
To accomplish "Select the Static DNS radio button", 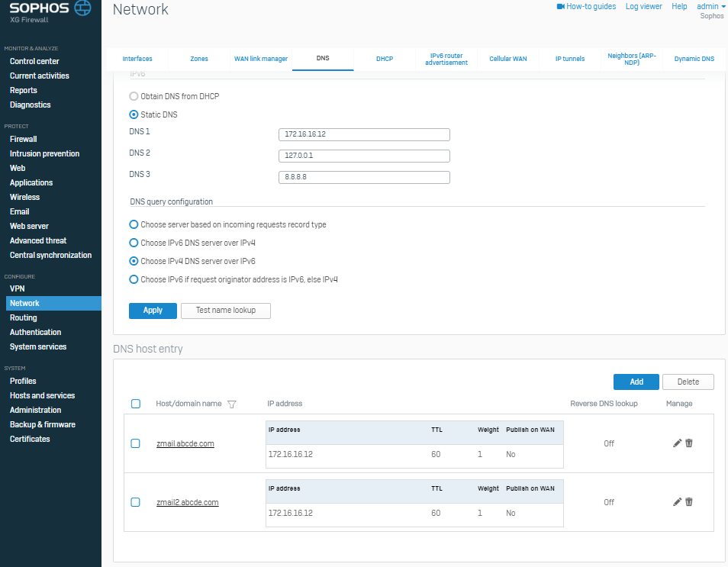I will tap(134, 114).
